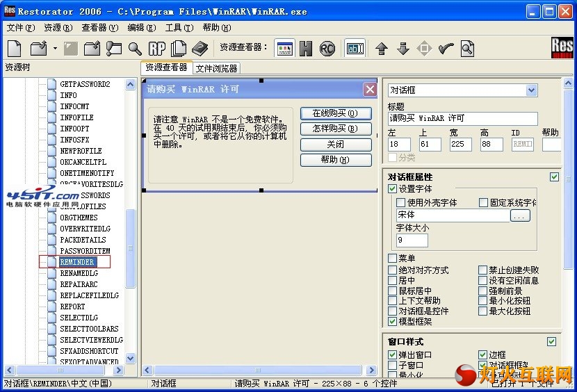Click the resource tree scroll down arrow
The image size is (577, 392).
130,358
